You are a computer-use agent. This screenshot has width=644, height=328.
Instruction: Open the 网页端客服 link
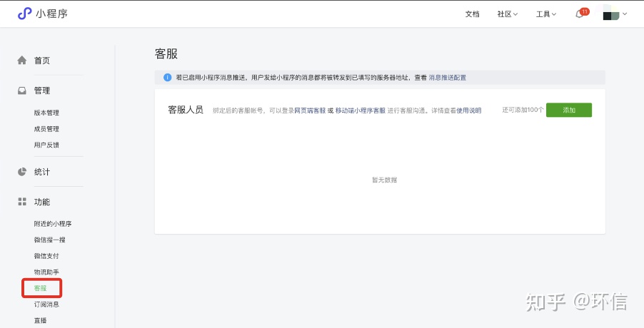[x=310, y=111]
